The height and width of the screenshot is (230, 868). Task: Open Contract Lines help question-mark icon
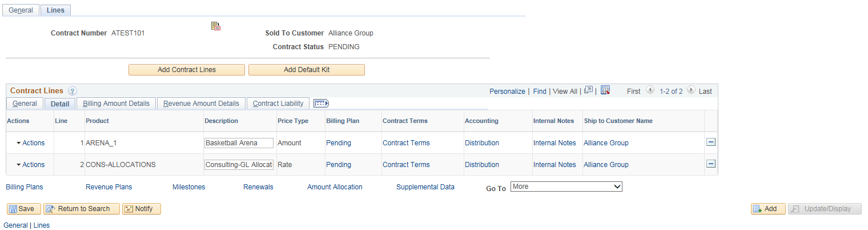[73, 91]
